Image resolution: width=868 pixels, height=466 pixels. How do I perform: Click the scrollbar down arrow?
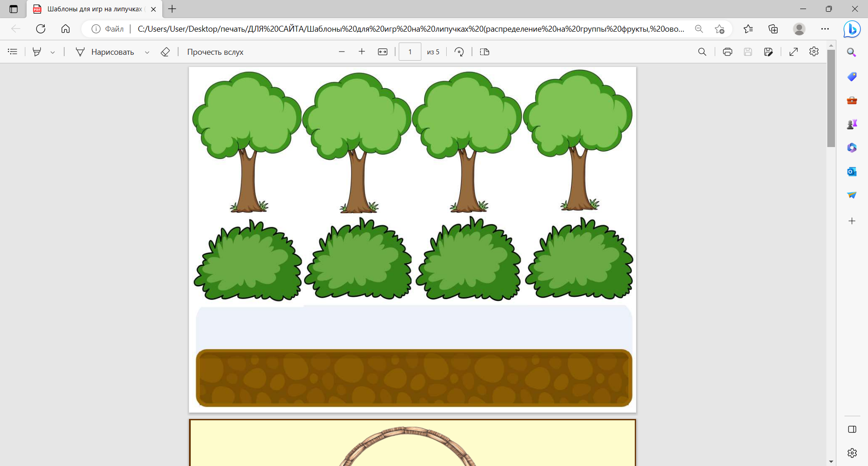[831, 462]
